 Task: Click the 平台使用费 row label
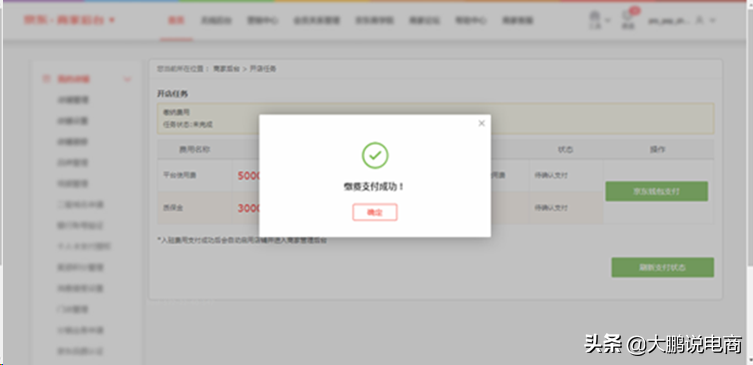(x=180, y=176)
